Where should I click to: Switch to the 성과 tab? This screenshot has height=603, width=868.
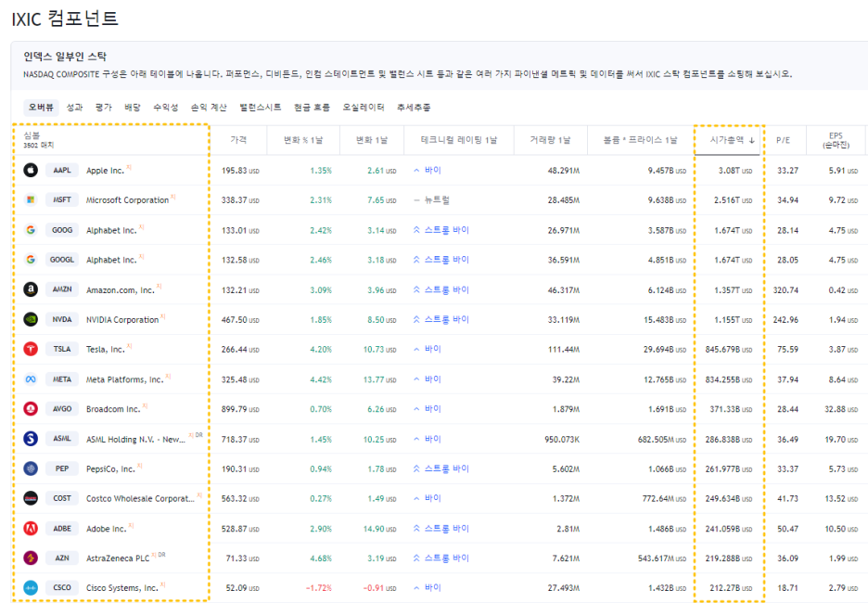(x=74, y=108)
